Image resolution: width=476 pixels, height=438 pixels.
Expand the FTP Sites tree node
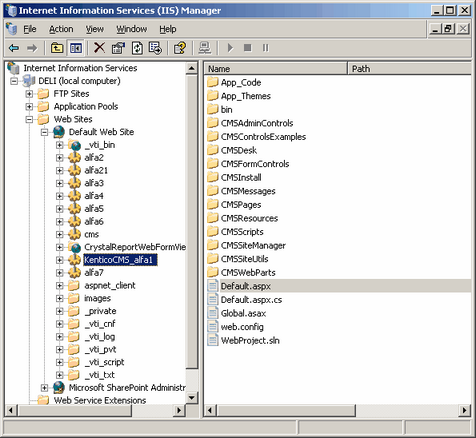pyautogui.click(x=29, y=94)
